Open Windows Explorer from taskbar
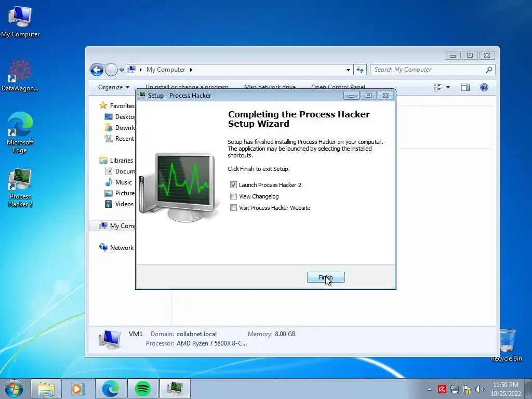 pyautogui.click(x=46, y=389)
